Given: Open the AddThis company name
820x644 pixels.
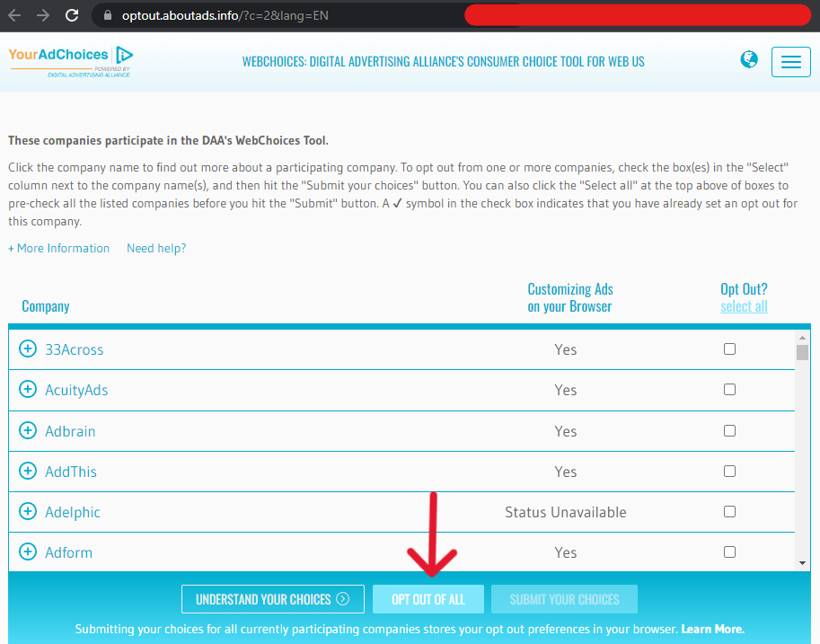Looking at the screenshot, I should [x=71, y=472].
